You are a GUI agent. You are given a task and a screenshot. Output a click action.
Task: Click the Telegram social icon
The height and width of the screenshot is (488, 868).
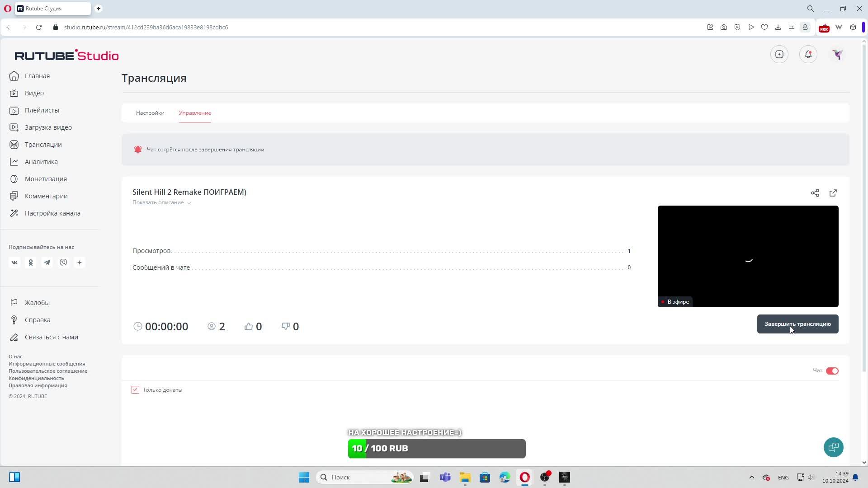point(47,263)
